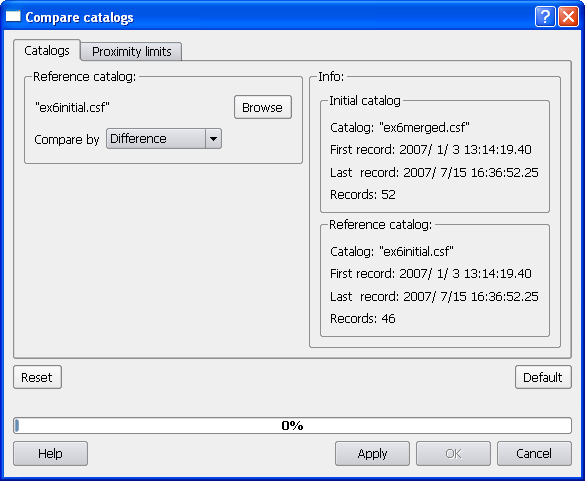Open the Compare by dropdown arrow
The height and width of the screenshot is (481, 585).
pyautogui.click(x=213, y=139)
